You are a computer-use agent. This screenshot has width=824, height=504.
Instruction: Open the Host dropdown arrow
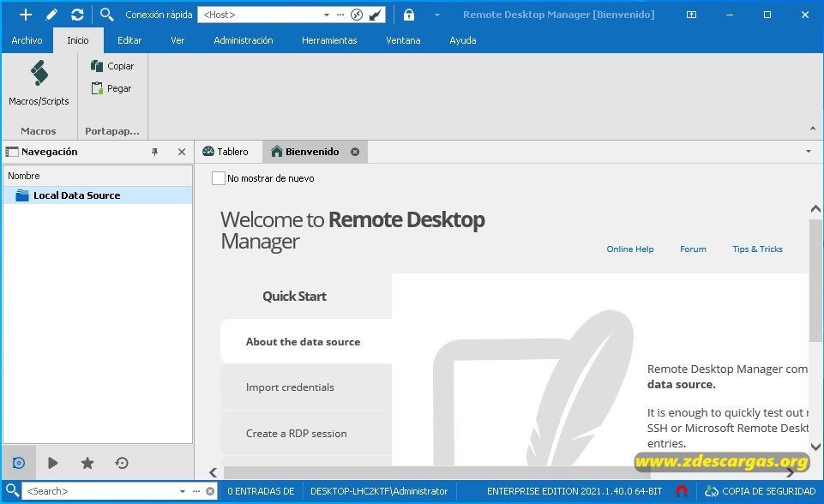pyautogui.click(x=327, y=15)
